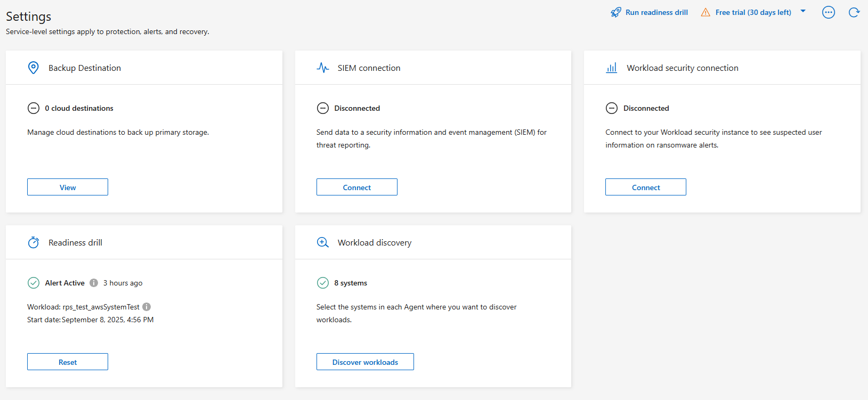
Task: Click Run readiness drill link
Action: (656, 12)
